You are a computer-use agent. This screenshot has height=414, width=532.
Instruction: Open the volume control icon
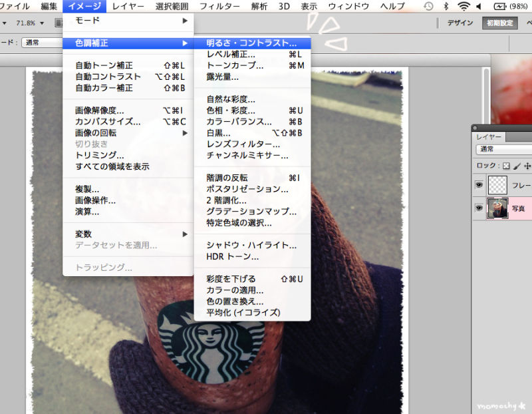(x=479, y=6)
